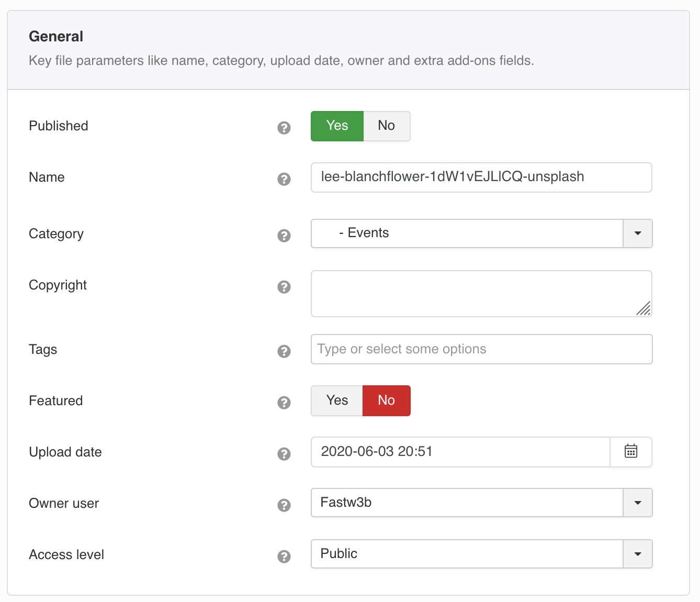Viewport: 700px width, 602px height.
Task: Click the Copyright label
Action: [58, 285]
